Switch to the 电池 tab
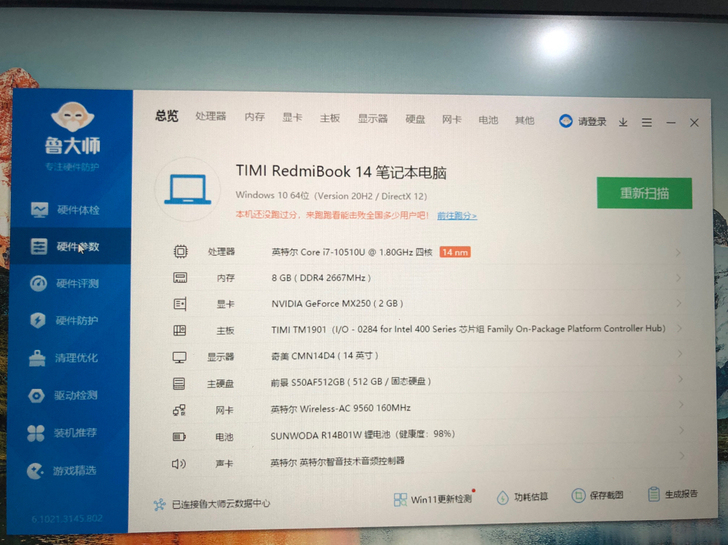728x545 pixels. pos(488,120)
